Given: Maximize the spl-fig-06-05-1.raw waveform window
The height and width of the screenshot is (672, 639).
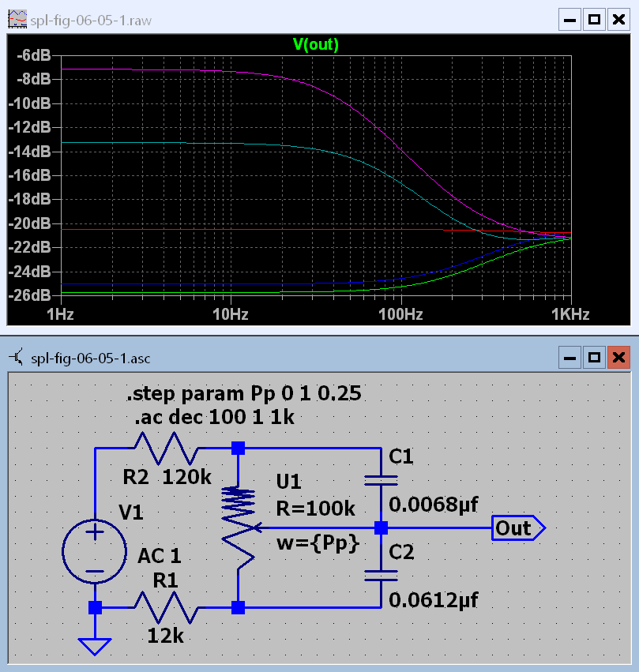Looking at the screenshot, I should [595, 18].
